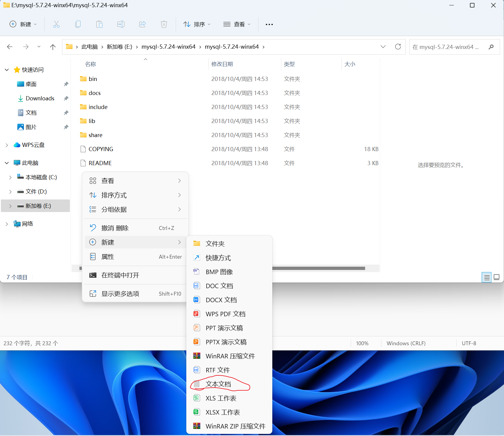Unpin 桌面 from quick access
This screenshot has width=504, height=436.
[66, 84]
